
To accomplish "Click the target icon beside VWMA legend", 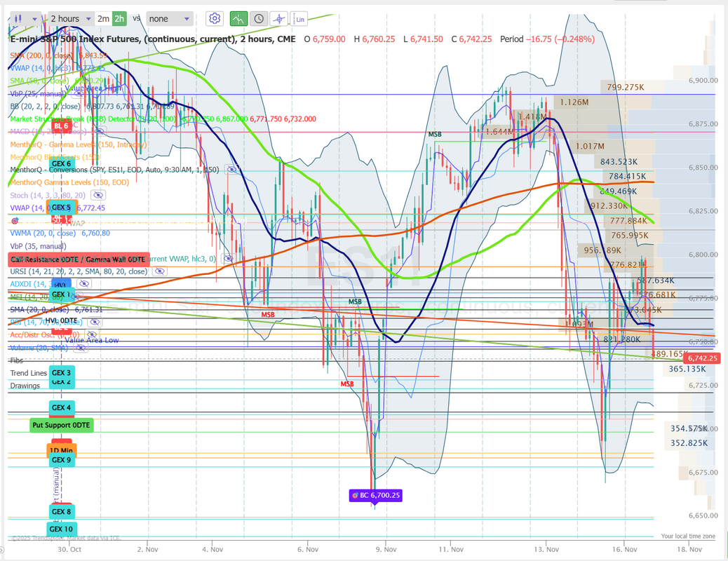I will (15, 220).
